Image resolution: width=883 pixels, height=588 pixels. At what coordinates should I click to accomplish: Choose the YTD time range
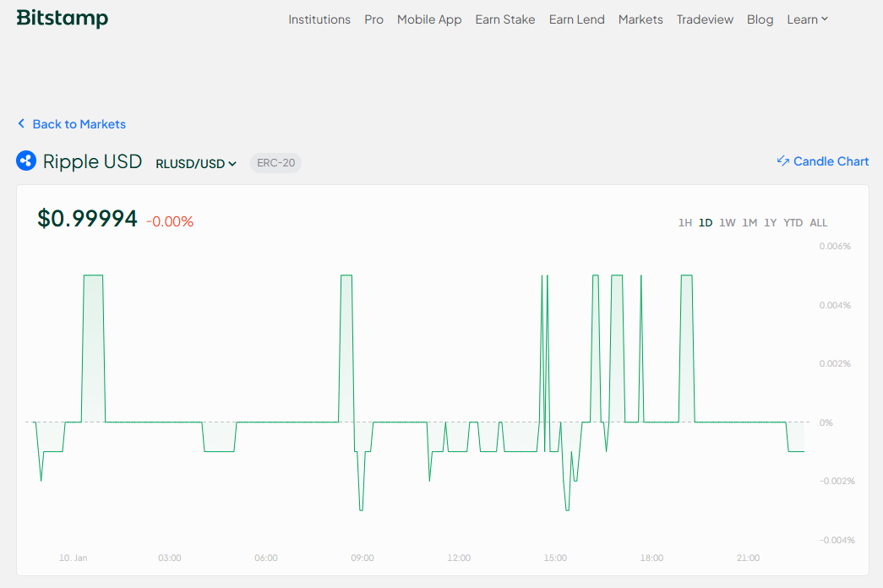[x=793, y=222]
